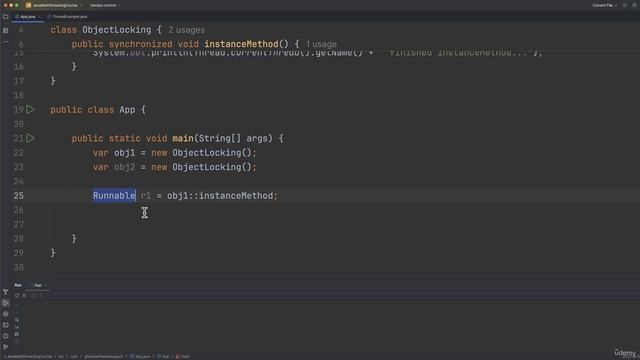Click the variable name obj2
Image resolution: width=640 pixels, height=360 pixels.
[124, 167]
